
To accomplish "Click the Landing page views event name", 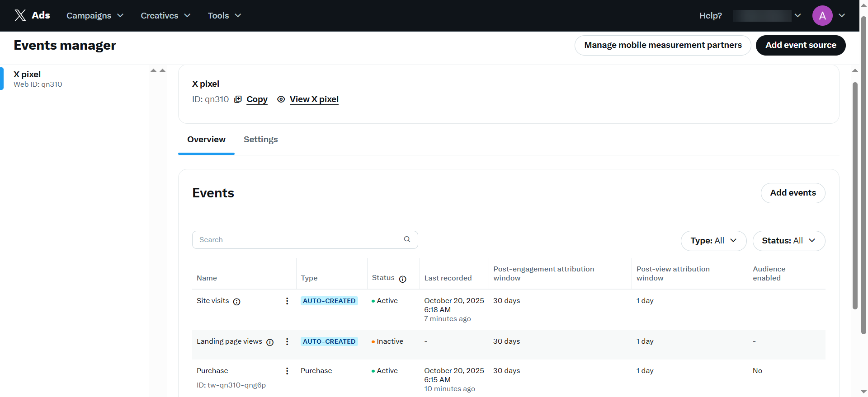I will tap(229, 341).
